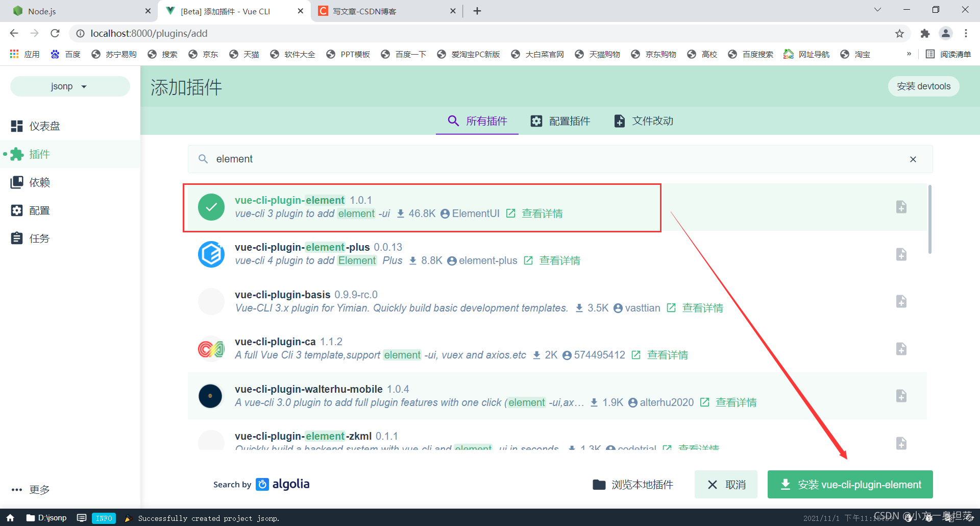Bookmark this page with star icon
The height and width of the screenshot is (526, 980).
click(899, 33)
